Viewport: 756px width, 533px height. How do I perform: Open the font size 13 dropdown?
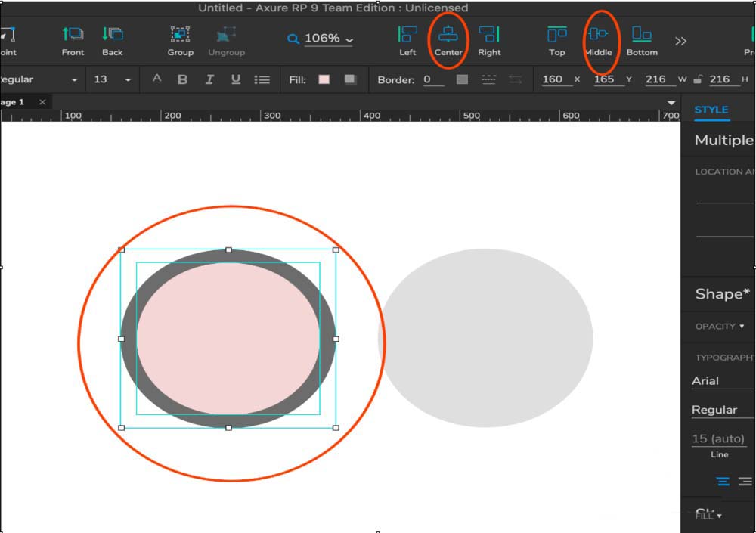pos(128,80)
